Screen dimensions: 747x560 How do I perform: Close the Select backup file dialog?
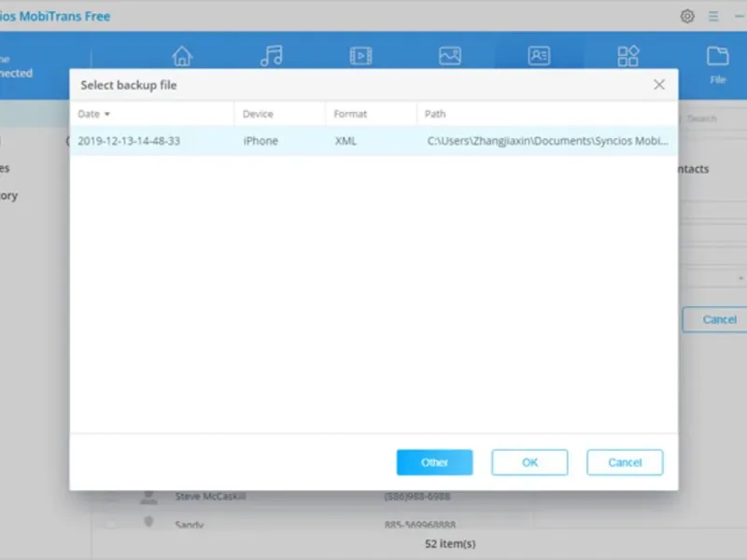[x=659, y=85]
